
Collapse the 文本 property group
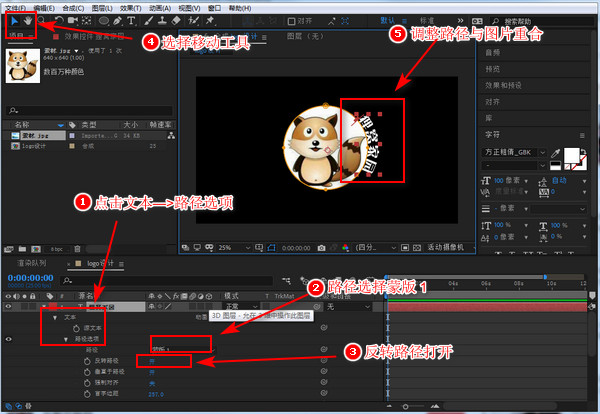[55, 318]
